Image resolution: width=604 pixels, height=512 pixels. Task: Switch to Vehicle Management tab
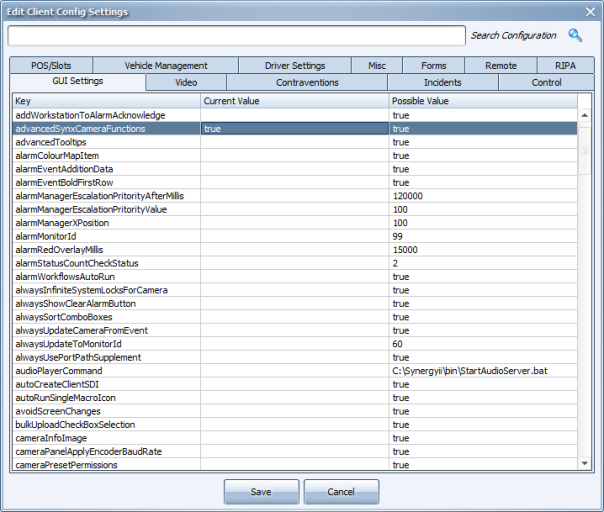(166, 66)
